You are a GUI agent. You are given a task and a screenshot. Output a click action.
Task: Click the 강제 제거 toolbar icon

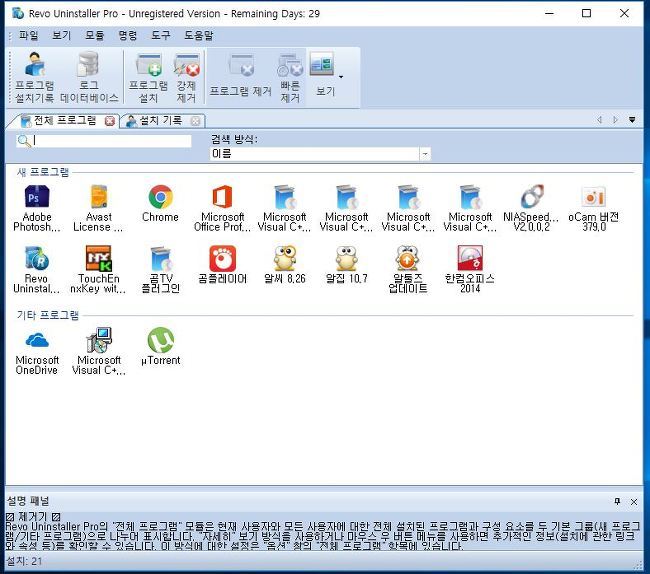(x=187, y=78)
